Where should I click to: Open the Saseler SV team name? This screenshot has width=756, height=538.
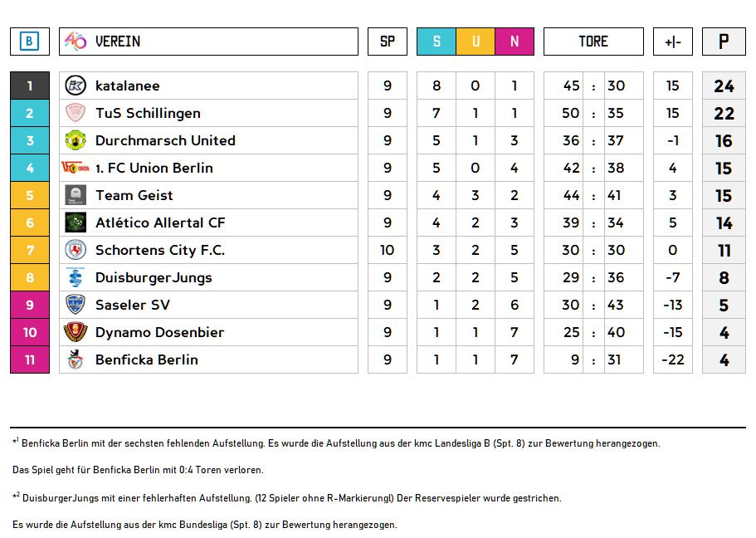pyautogui.click(x=133, y=305)
